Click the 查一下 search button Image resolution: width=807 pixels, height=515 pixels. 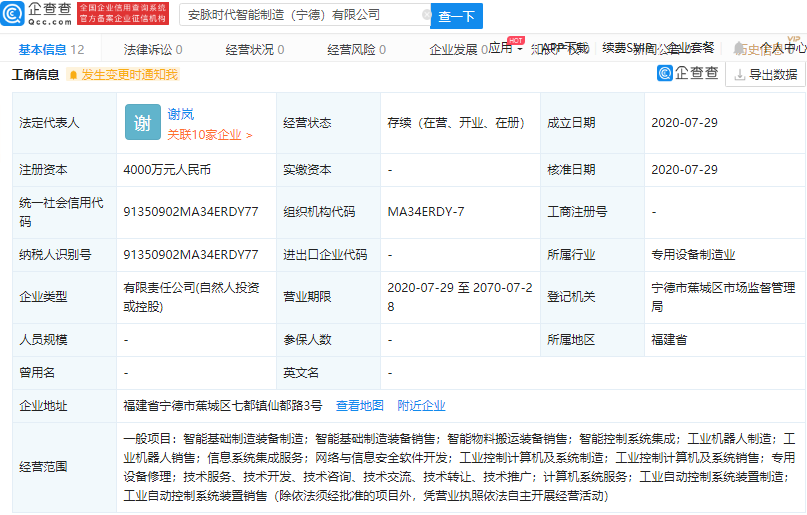tap(457, 16)
